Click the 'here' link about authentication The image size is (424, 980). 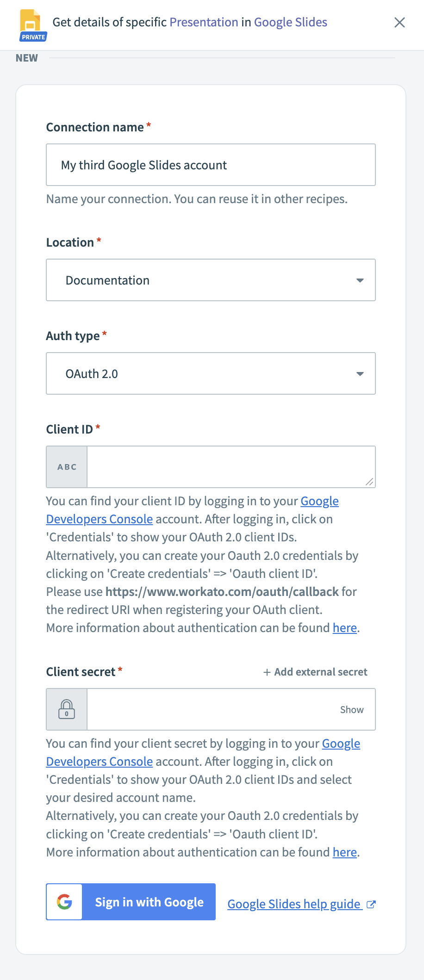click(x=344, y=627)
